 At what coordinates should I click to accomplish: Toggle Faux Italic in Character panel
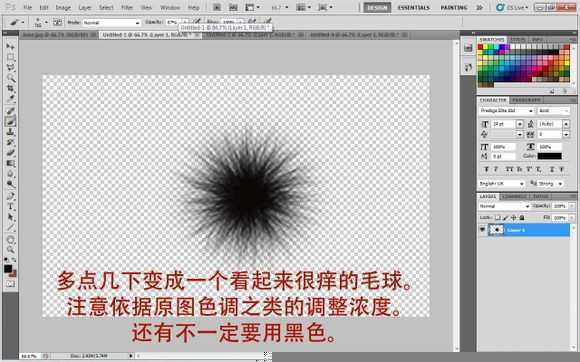[496, 169]
